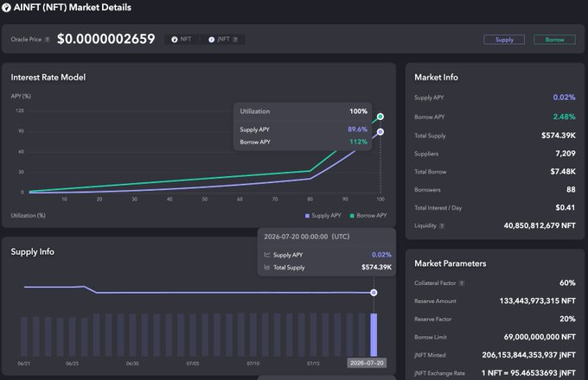This screenshot has height=380, width=588.
Task: Click the Reserve Factor value 20%
Action: coord(567,319)
